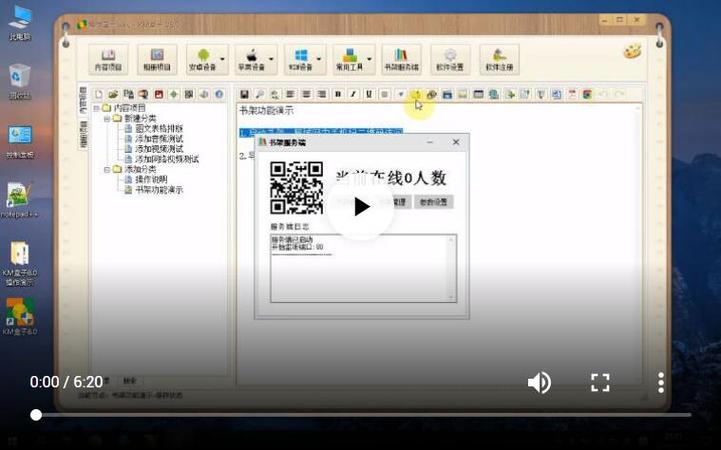
Task: Click the 参数设置 button in 书架服务端 dialog
Action: pos(434,202)
